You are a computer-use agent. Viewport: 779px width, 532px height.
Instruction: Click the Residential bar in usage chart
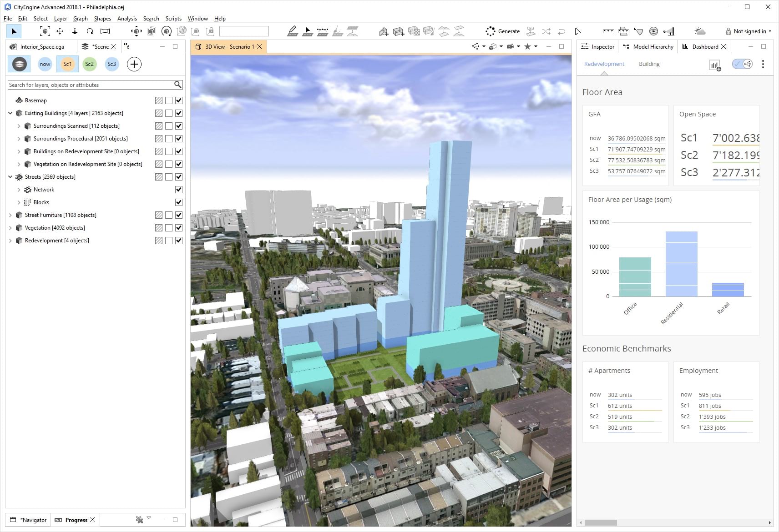tap(681, 264)
